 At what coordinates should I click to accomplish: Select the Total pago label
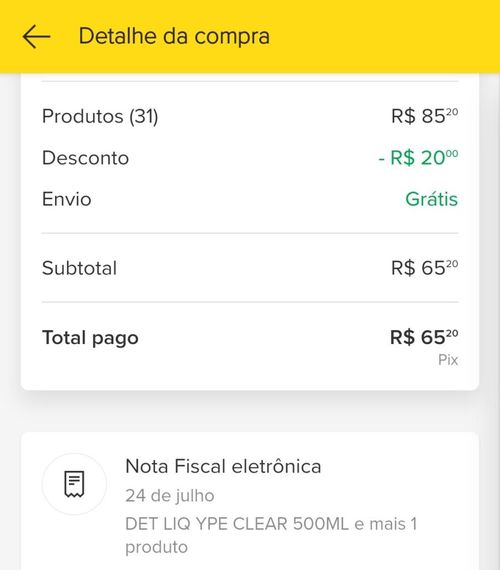(x=90, y=338)
